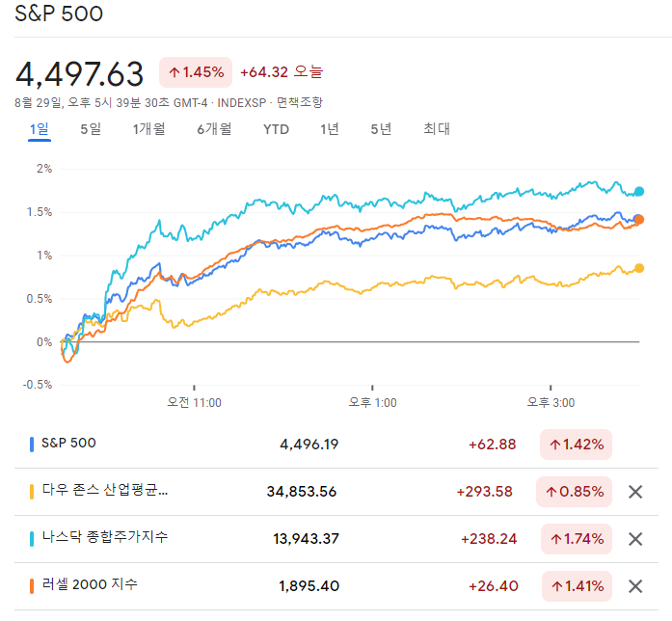The image size is (672, 621).
Task: Show the 1년 chart range
Action: click(x=330, y=129)
